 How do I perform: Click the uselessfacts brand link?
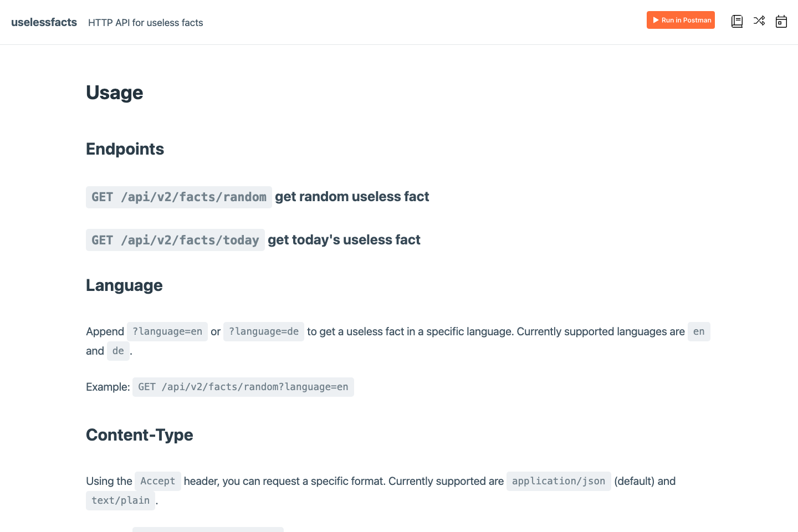pyautogui.click(x=44, y=22)
